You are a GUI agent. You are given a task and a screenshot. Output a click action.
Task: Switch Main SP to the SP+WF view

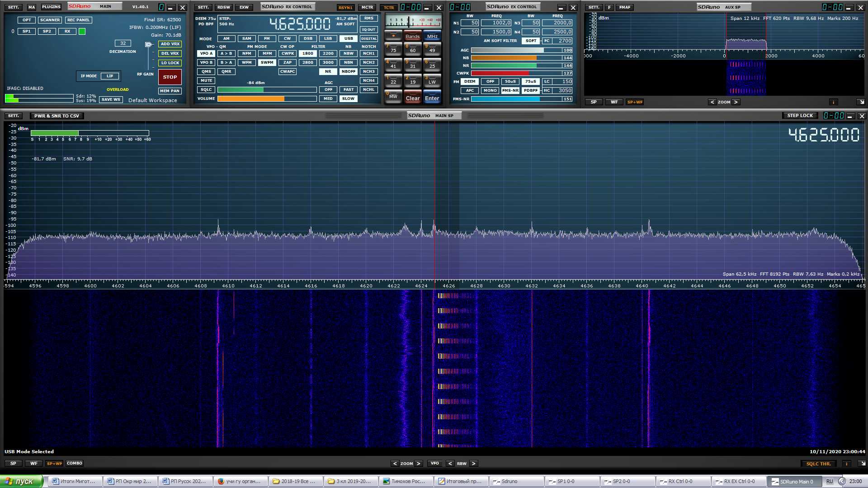[55, 464]
